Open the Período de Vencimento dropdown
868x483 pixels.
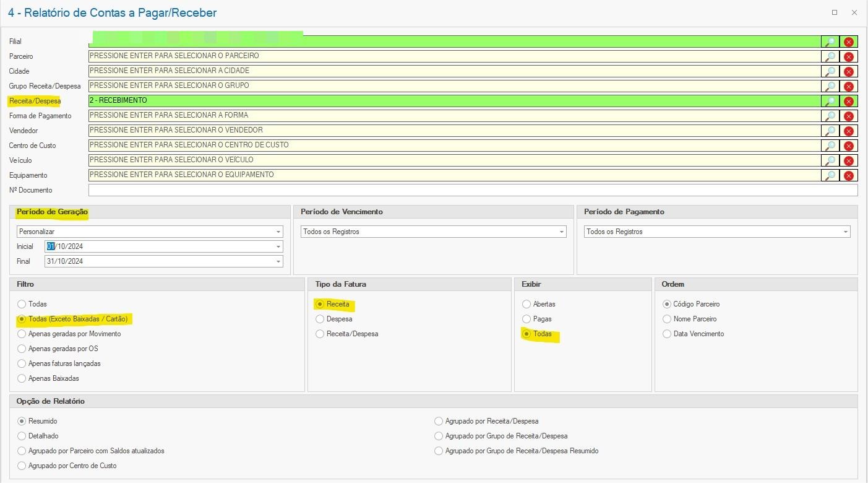[561, 232]
